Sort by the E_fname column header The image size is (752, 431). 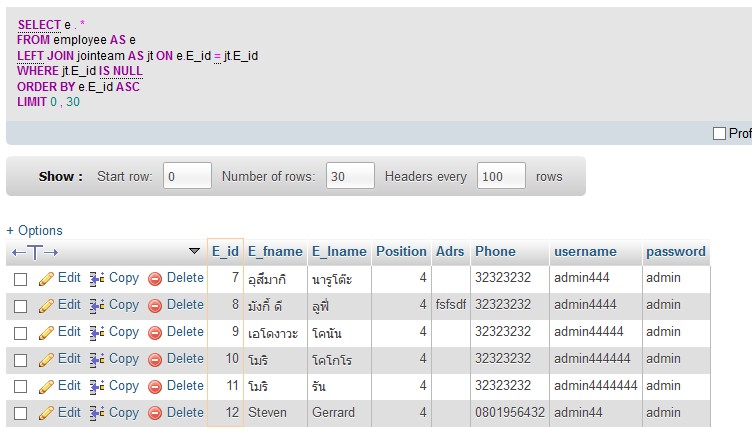click(x=275, y=251)
